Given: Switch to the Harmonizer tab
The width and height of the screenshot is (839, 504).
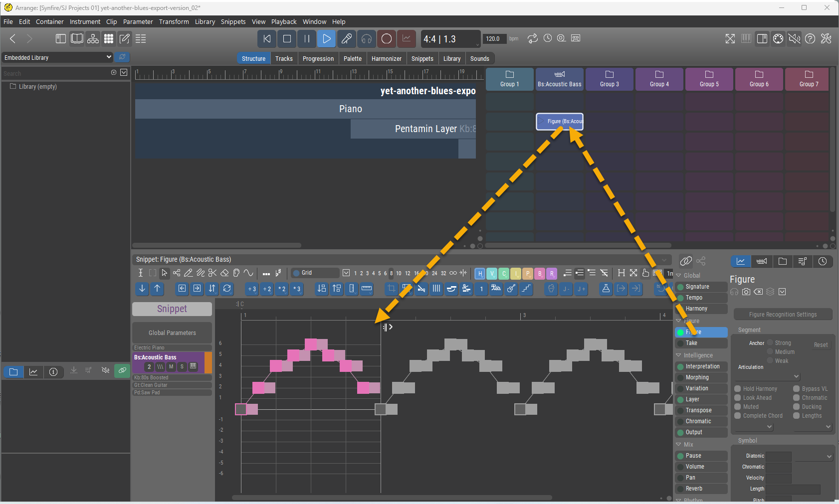Looking at the screenshot, I should tap(386, 58).
